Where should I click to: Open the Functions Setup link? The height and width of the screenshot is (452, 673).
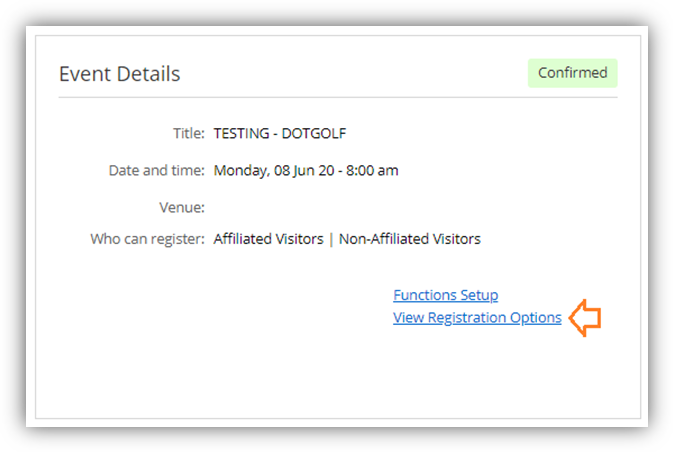445,295
